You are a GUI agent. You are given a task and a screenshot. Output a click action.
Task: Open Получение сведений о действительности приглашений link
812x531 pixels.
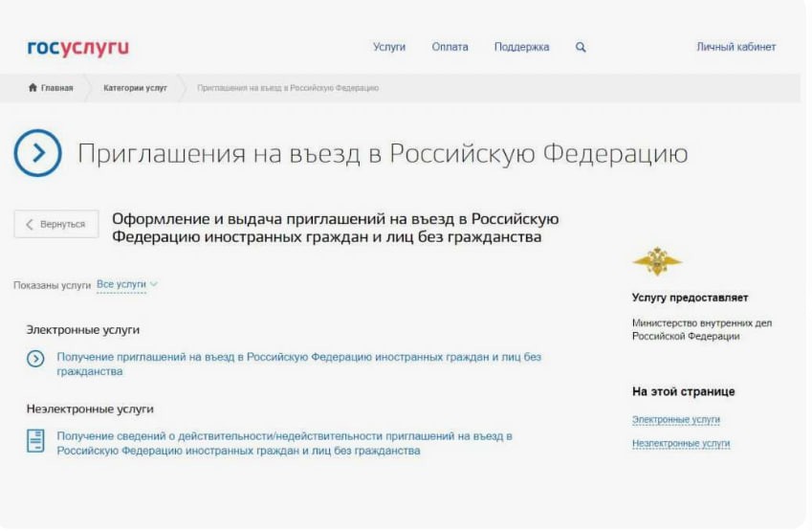pos(284,436)
